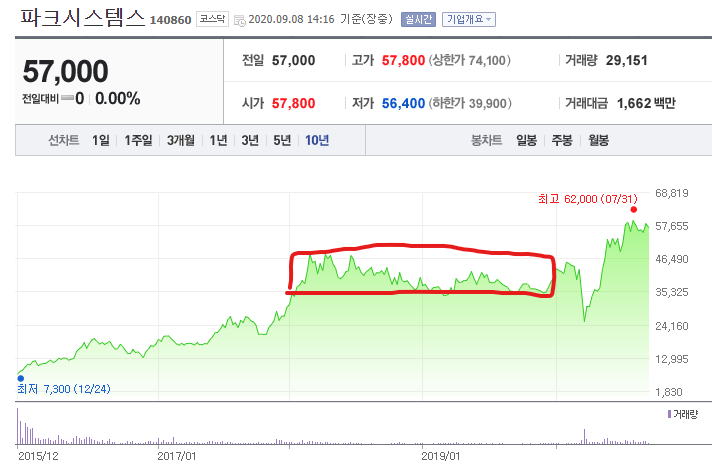The width and height of the screenshot is (712, 468).
Task: Click the 68,819 y-axis label
Action: pos(672,193)
